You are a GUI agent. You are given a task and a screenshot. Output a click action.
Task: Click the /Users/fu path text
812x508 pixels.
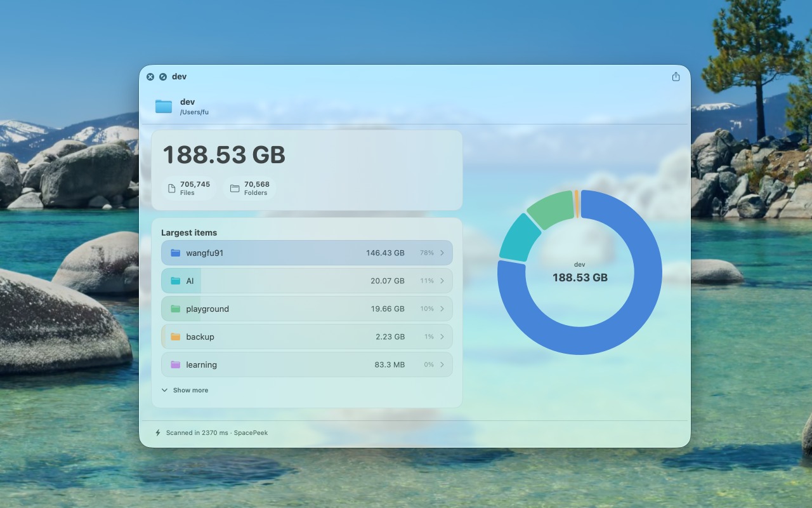(x=194, y=112)
